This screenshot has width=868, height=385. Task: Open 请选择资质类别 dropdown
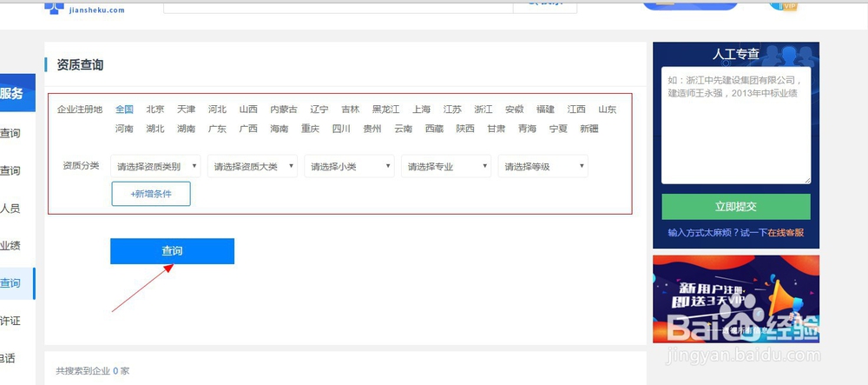point(155,166)
